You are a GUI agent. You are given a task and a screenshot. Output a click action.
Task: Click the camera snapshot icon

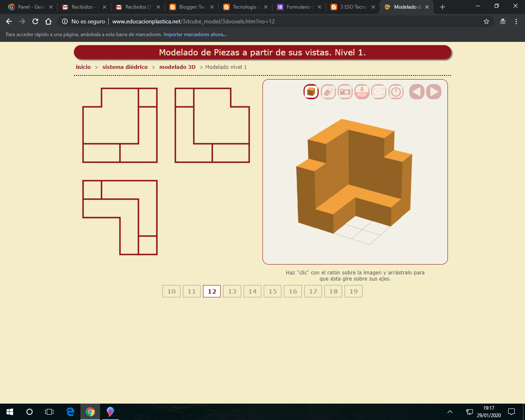345,91
